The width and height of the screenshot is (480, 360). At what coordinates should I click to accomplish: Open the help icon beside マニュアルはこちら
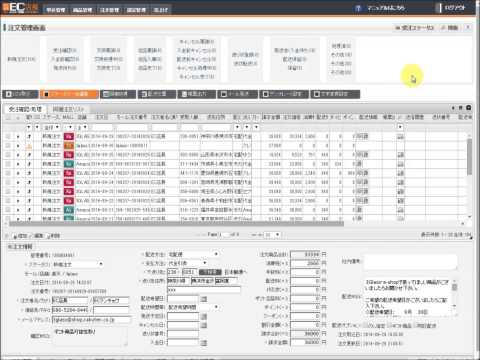click(x=358, y=8)
